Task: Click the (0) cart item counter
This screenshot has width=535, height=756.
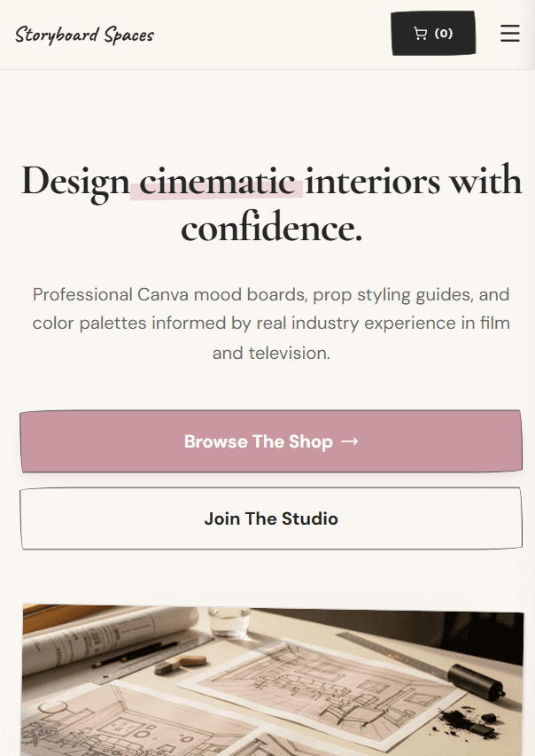Action: tap(444, 33)
